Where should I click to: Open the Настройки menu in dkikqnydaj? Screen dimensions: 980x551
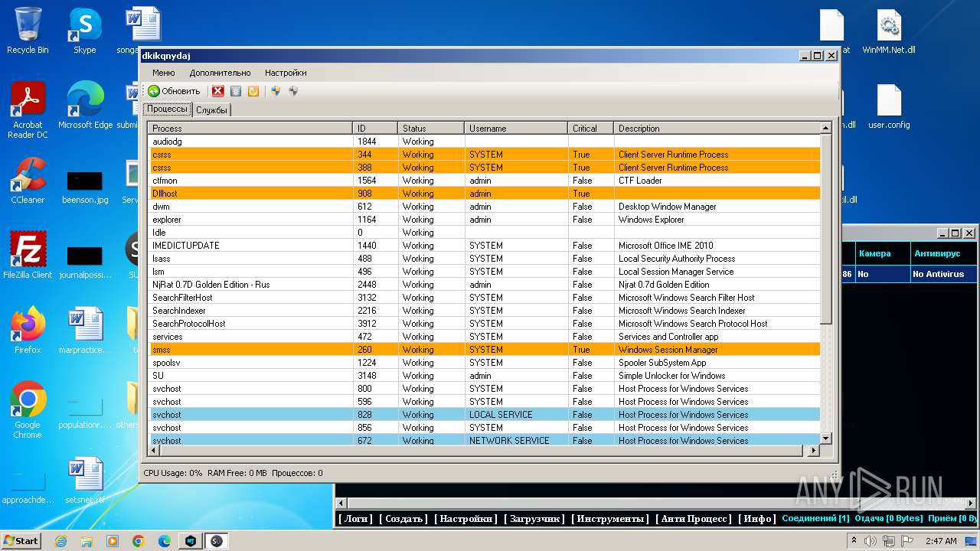point(286,73)
